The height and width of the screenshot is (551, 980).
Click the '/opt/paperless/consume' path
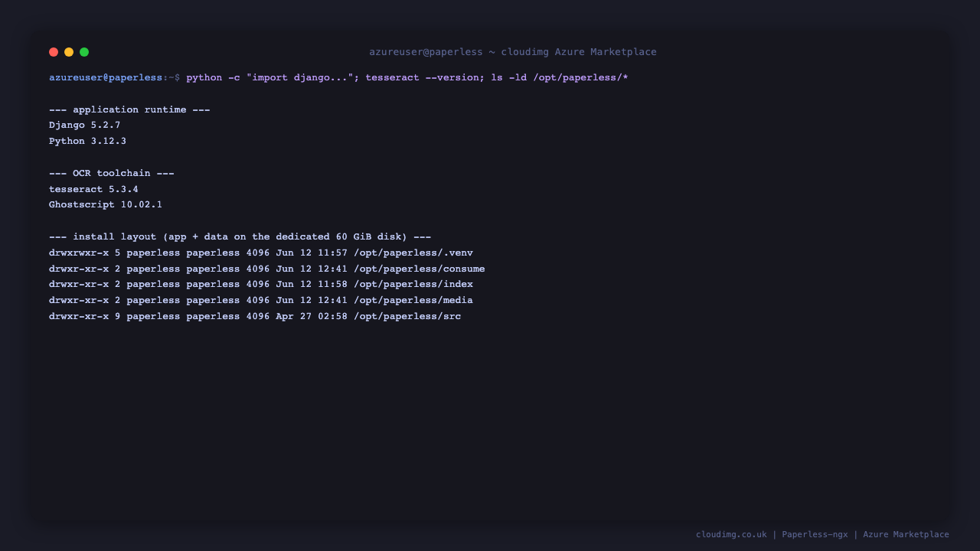(x=420, y=269)
